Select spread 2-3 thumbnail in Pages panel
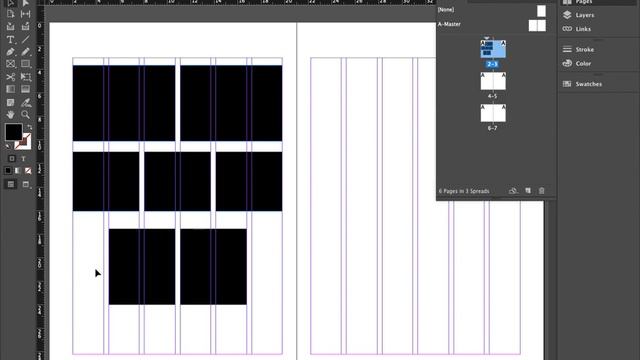This screenshot has width=640, height=360. [x=493, y=49]
